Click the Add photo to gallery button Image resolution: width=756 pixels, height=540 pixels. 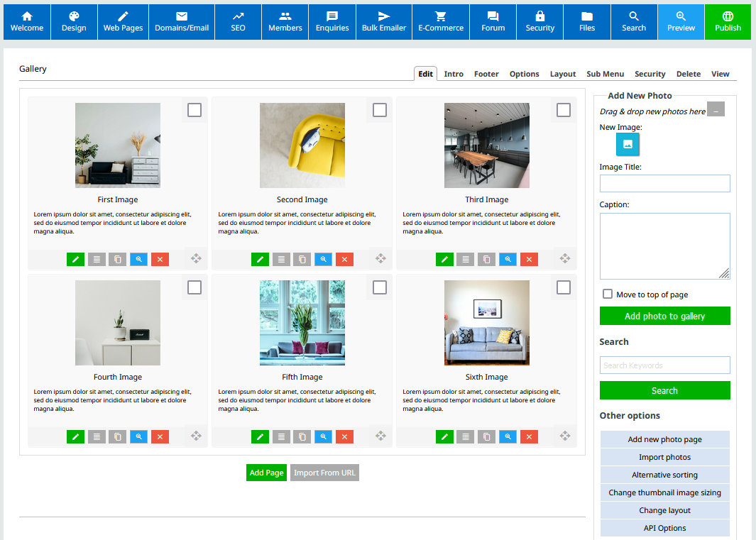click(664, 316)
